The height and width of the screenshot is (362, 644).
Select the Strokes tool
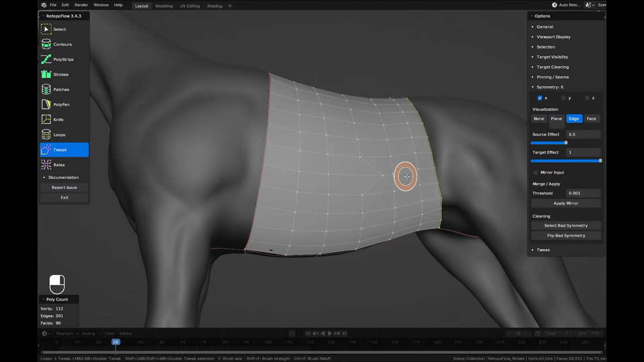pos(60,74)
